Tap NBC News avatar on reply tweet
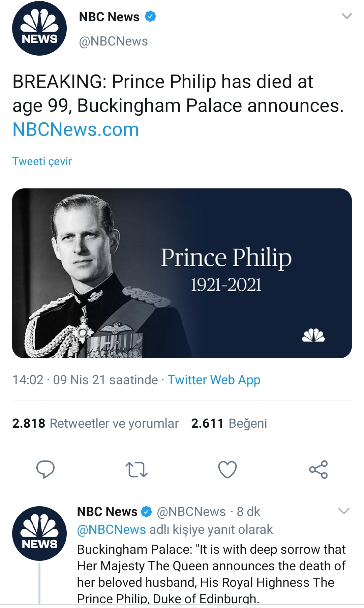The width and height of the screenshot is (364, 608). 39,533
